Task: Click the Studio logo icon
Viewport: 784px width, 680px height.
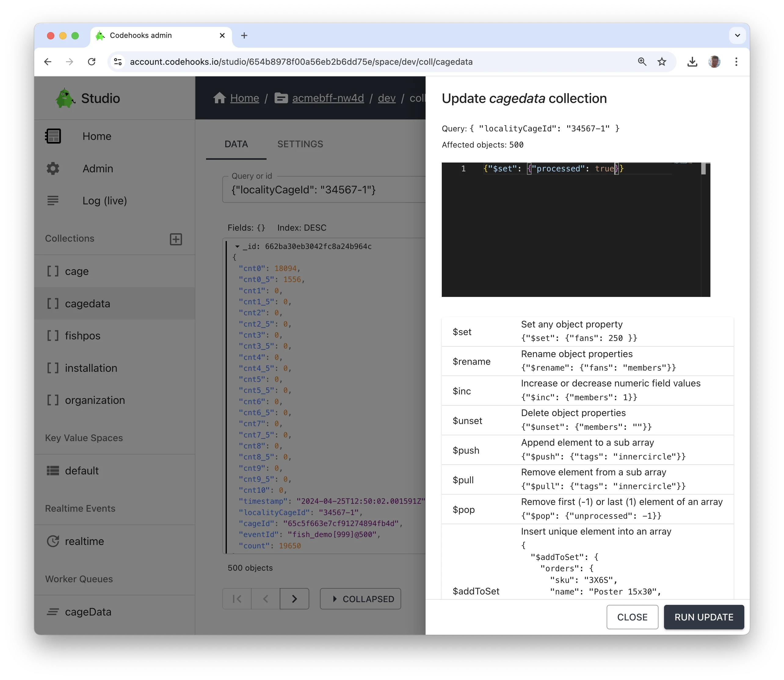Action: click(x=65, y=98)
